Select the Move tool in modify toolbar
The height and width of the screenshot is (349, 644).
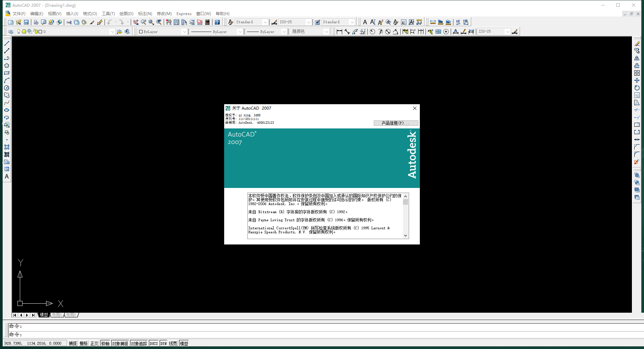click(637, 80)
